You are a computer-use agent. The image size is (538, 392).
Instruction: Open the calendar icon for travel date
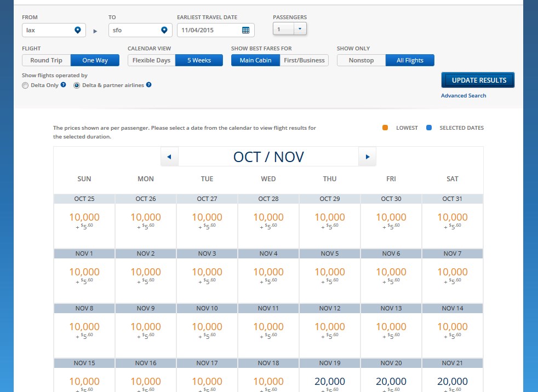click(245, 30)
